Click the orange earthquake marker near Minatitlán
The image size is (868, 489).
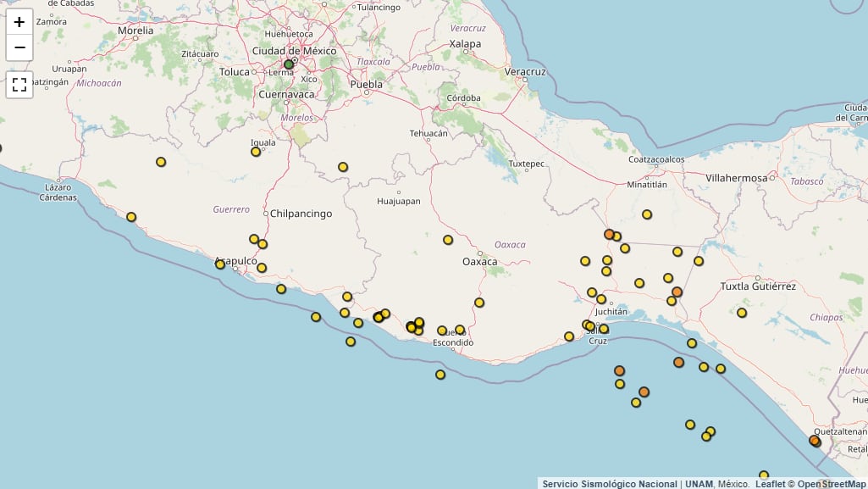[x=608, y=233]
